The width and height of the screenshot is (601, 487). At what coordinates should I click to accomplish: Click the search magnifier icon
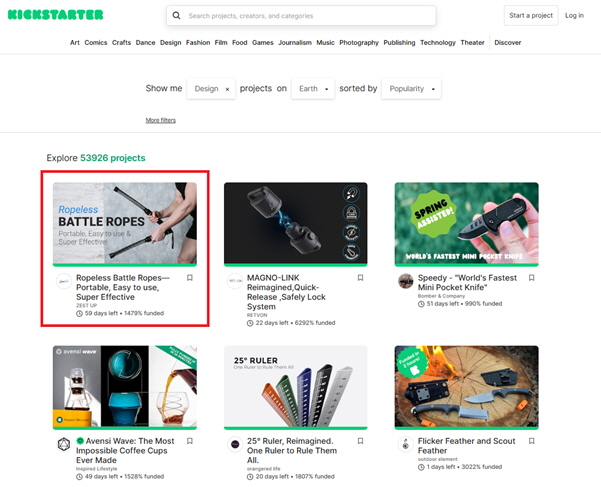coord(176,16)
